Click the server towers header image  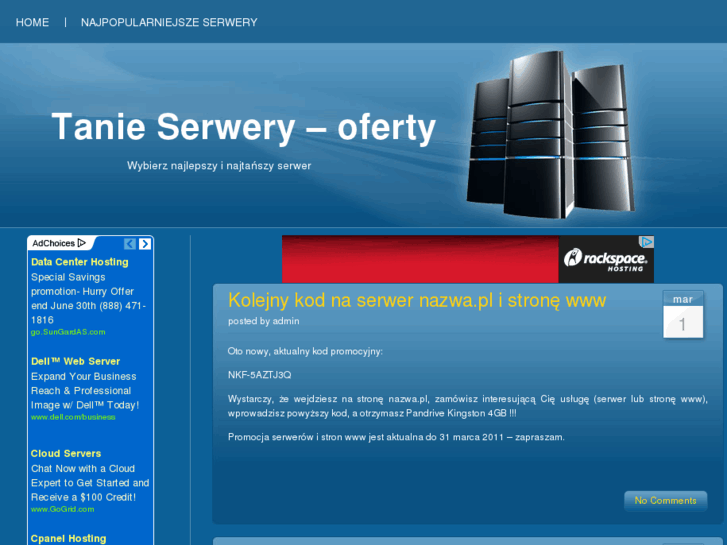coord(551,135)
